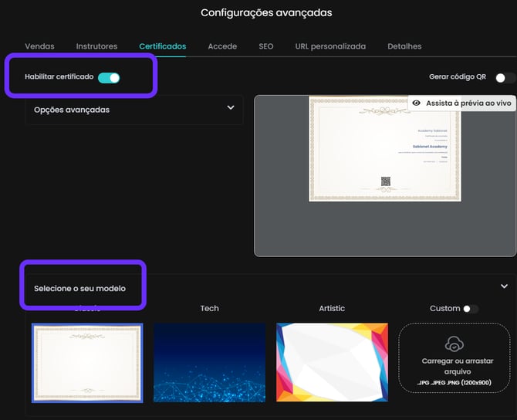Image resolution: width=517 pixels, height=420 pixels.
Task: Go to the SEO tab
Action: [265, 46]
